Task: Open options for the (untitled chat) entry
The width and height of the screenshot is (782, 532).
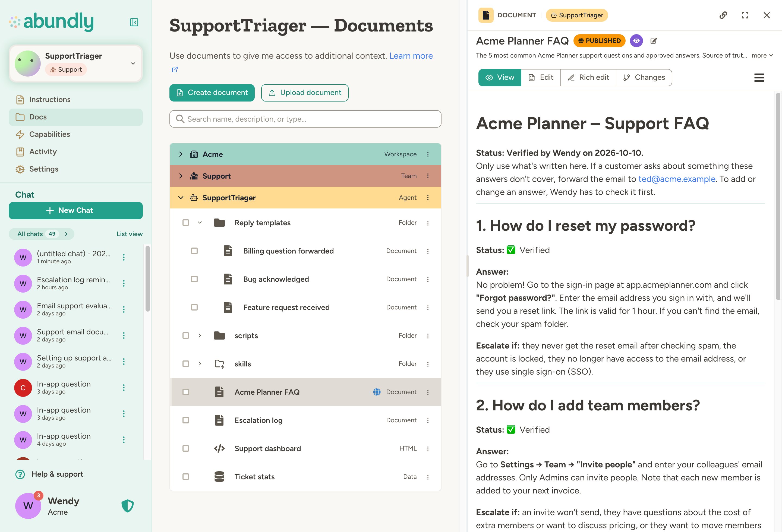Action: [x=124, y=257]
